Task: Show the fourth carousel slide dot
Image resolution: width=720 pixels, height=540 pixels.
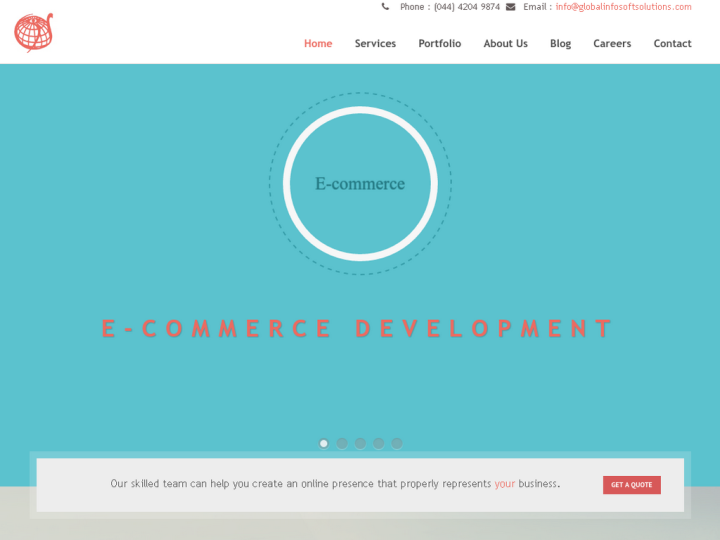Action: (x=378, y=443)
